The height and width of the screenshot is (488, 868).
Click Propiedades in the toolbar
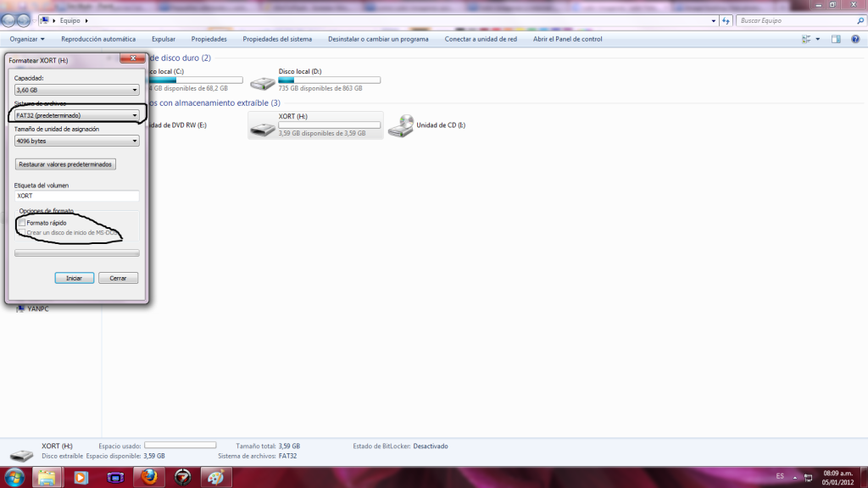pos(209,39)
